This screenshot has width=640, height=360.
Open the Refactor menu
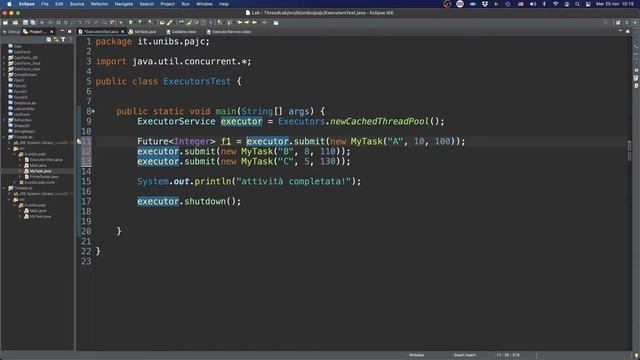[99, 4]
